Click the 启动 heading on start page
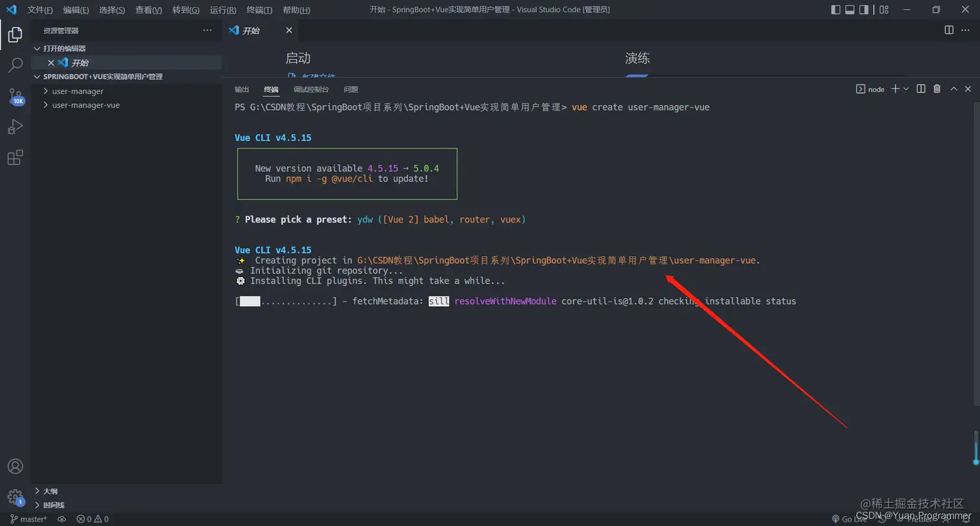 click(x=298, y=58)
